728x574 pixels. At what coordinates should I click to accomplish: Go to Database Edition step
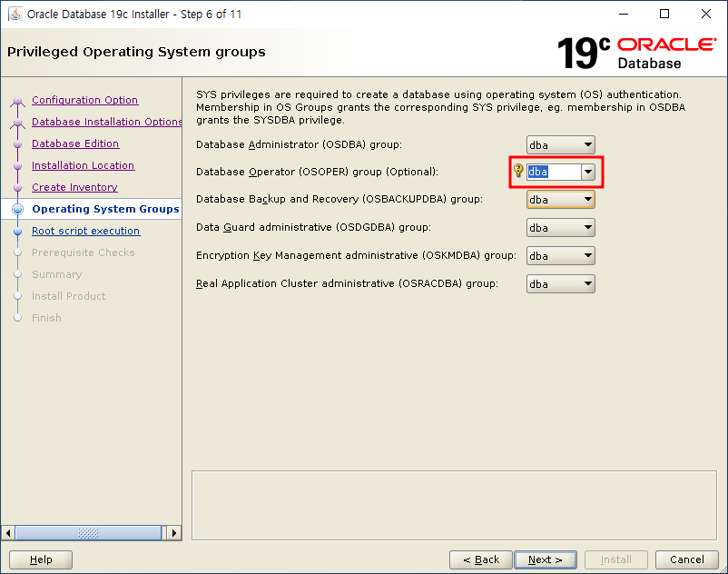pos(75,143)
